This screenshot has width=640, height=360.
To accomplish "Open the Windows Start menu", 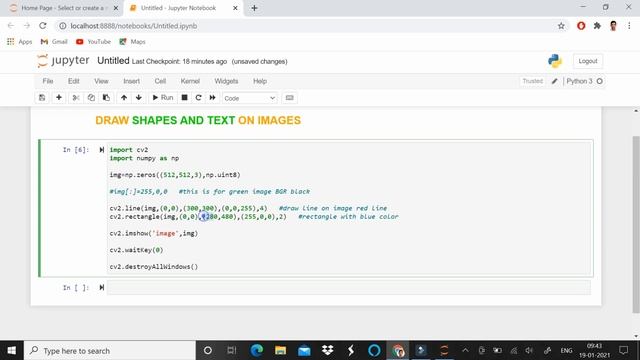I will (x=11, y=351).
